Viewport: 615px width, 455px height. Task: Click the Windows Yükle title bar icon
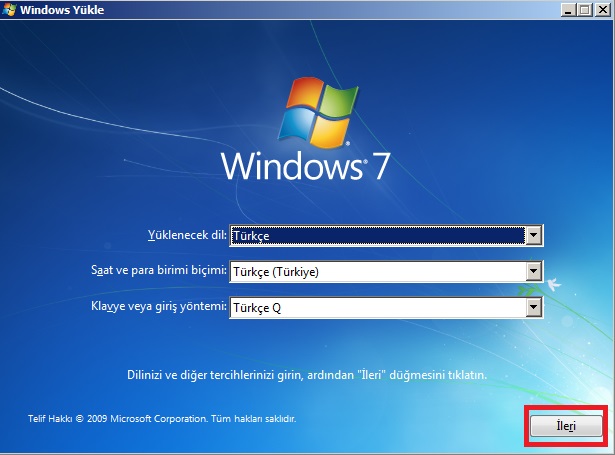coord(9,9)
